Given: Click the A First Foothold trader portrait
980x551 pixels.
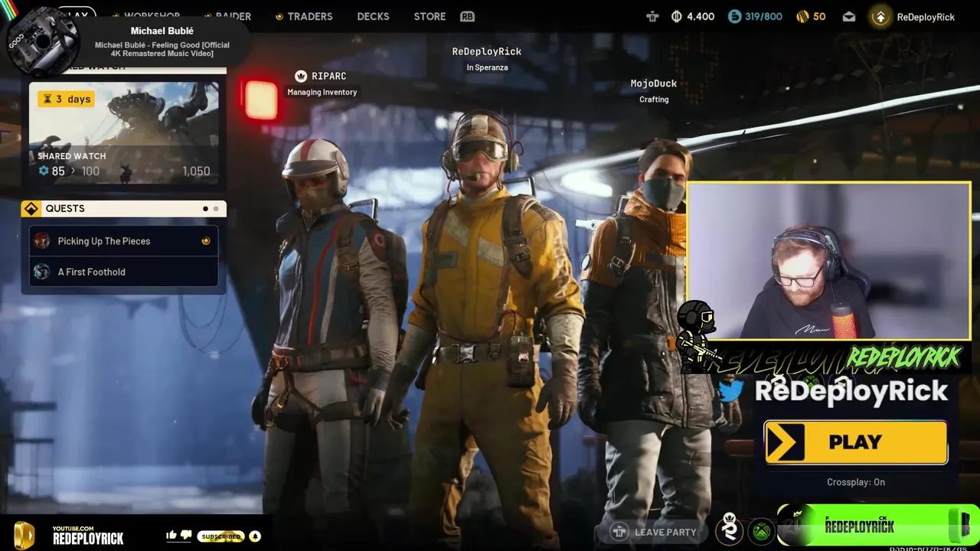Looking at the screenshot, I should 41,272.
